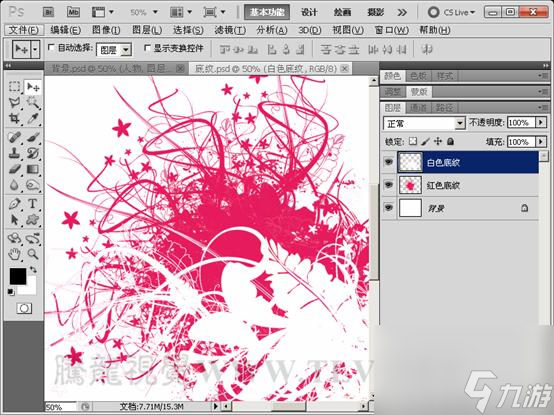The width and height of the screenshot is (554, 415).
Task: Open the 图层 auto-select dropdown
Action: [125, 50]
